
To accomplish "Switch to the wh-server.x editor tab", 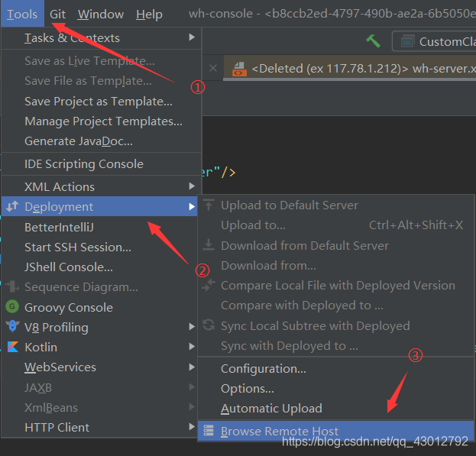I will (350, 69).
